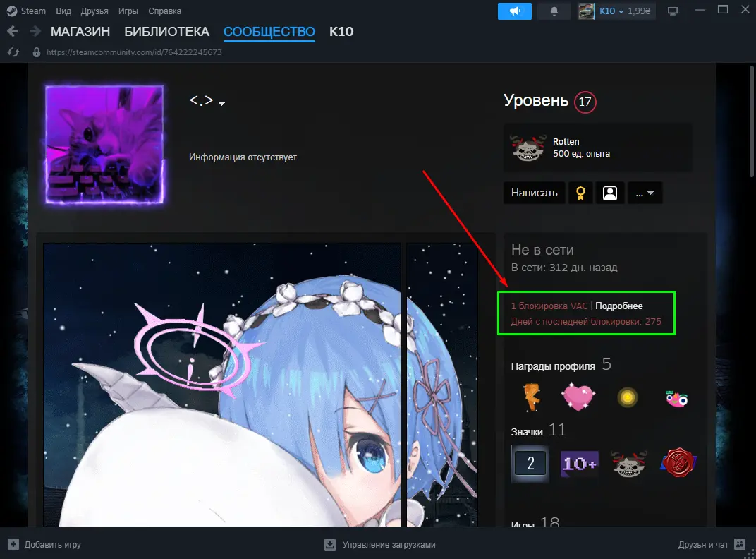Screen dimensions: 756x559
Task: Open the Rotten badge icon
Action: point(528,148)
